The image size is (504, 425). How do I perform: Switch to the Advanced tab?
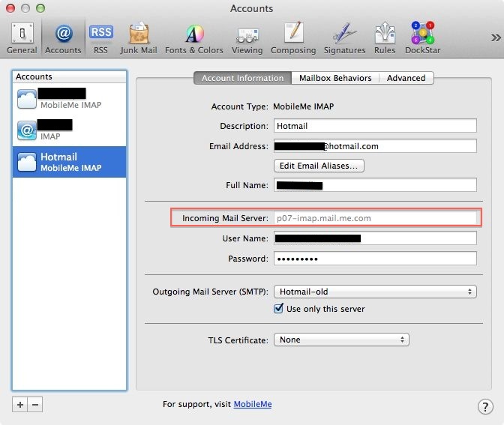coord(406,78)
